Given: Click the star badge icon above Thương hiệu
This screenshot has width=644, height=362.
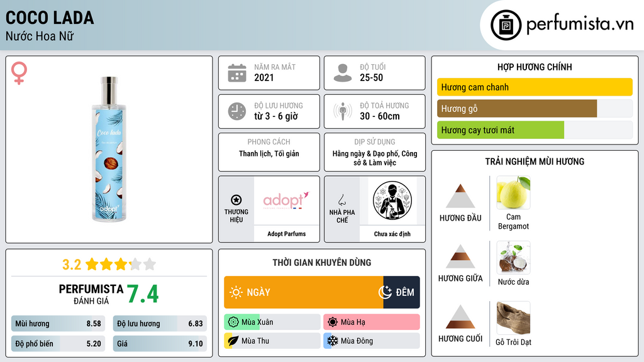Looking at the screenshot, I should pos(236,200).
